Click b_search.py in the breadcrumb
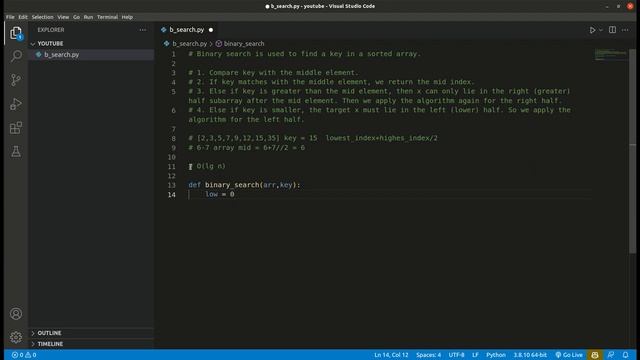This screenshot has height=360, width=640. [x=189, y=44]
